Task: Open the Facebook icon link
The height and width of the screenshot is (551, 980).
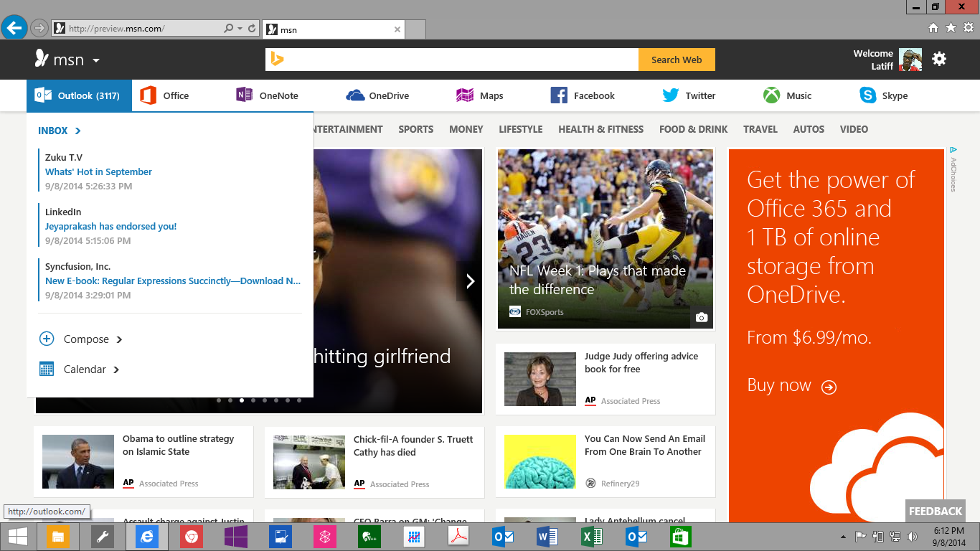Action: [559, 95]
